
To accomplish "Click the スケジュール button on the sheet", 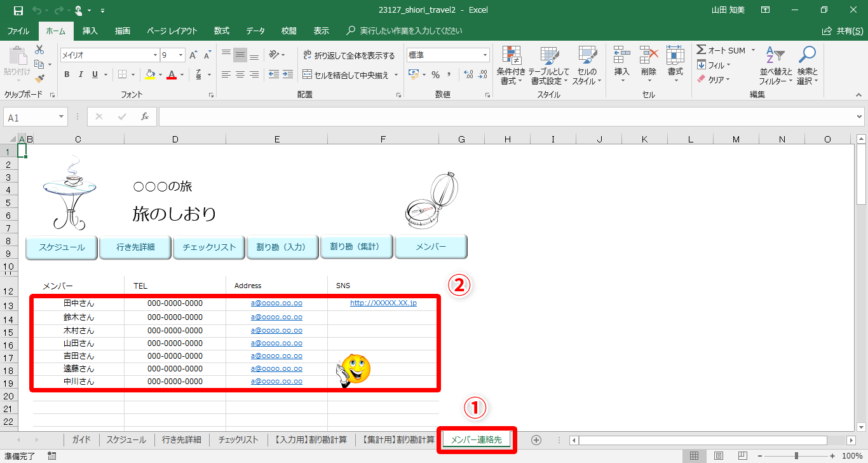I will (x=62, y=247).
